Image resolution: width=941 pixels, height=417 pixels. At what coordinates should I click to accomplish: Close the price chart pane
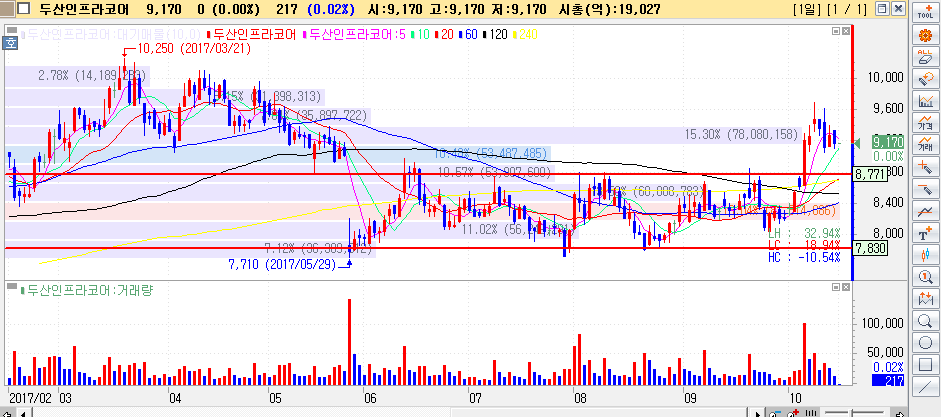coord(846,31)
